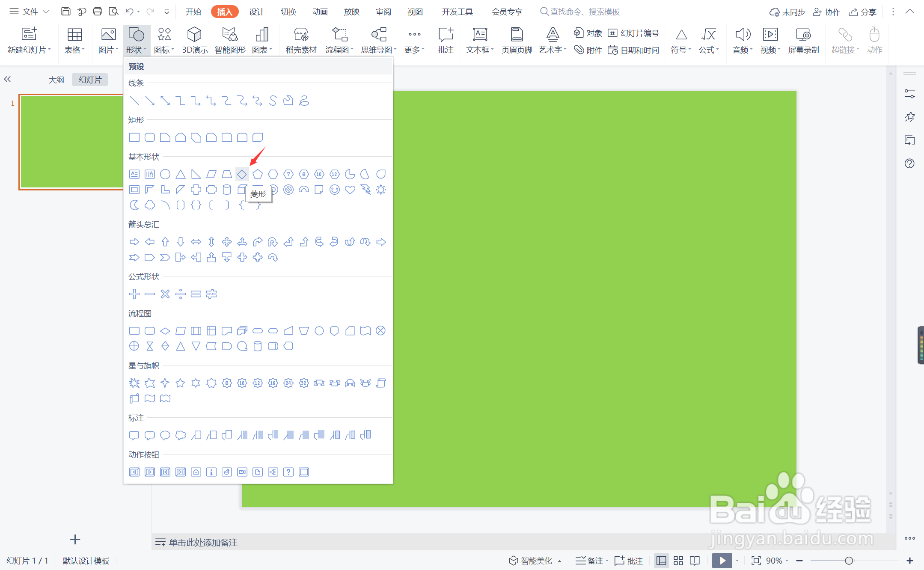The width and height of the screenshot is (924, 570).
Task: Pick the pentagon shape
Action: click(x=258, y=174)
